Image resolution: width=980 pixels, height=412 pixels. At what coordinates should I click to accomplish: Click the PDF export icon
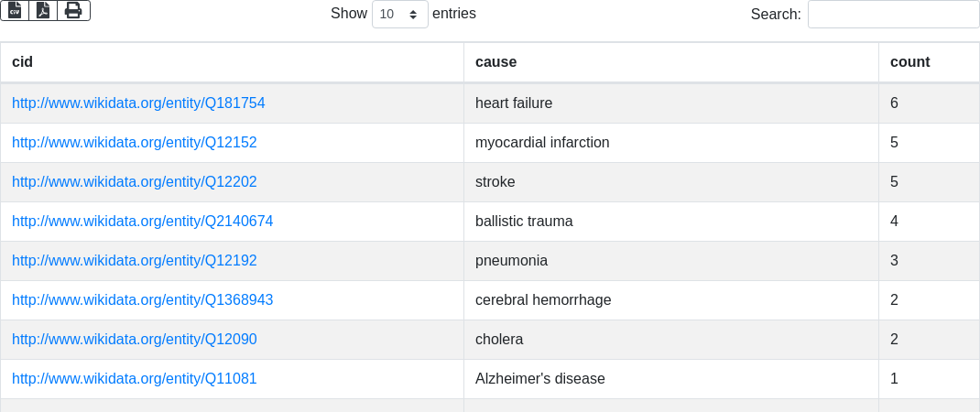tap(43, 10)
